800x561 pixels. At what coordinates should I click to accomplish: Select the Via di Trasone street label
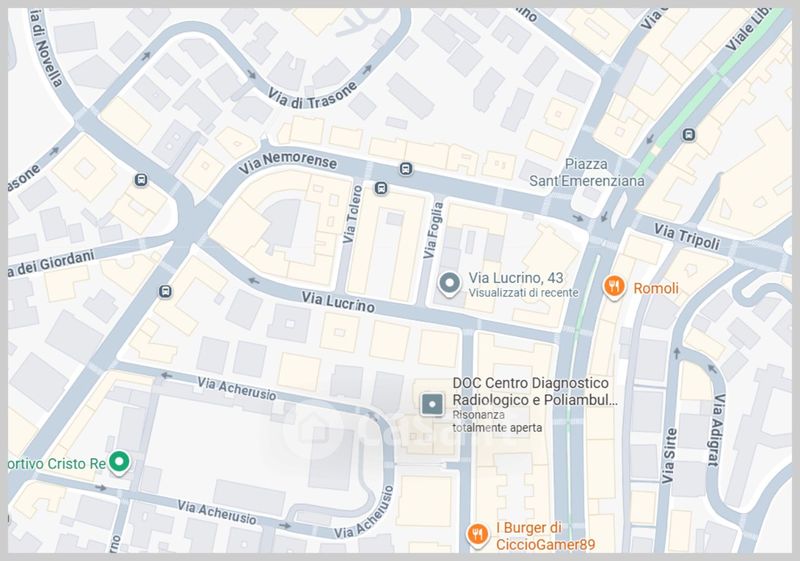click(x=312, y=95)
